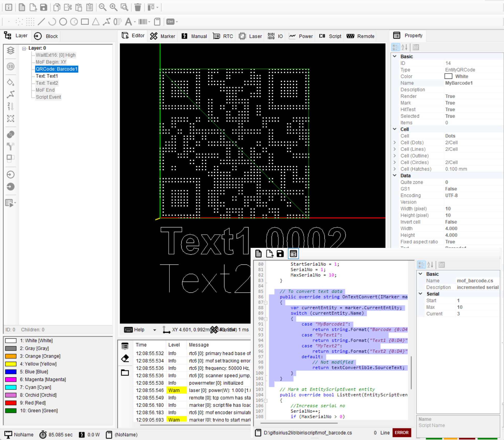Open the Power tab
Image resolution: width=504 pixels, height=440 pixels.
coord(301,36)
